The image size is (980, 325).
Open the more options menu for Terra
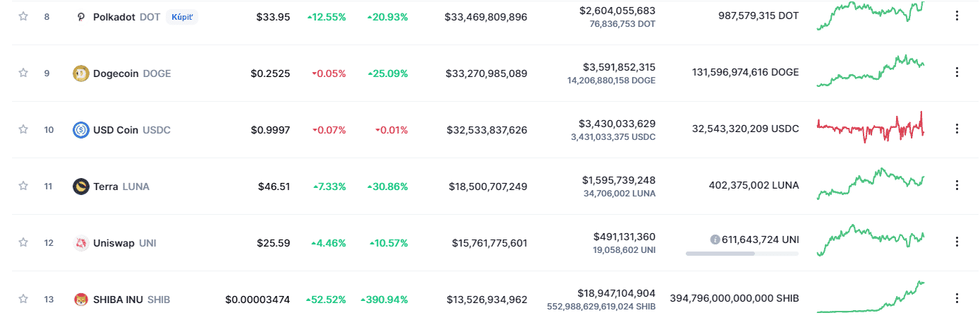click(957, 185)
